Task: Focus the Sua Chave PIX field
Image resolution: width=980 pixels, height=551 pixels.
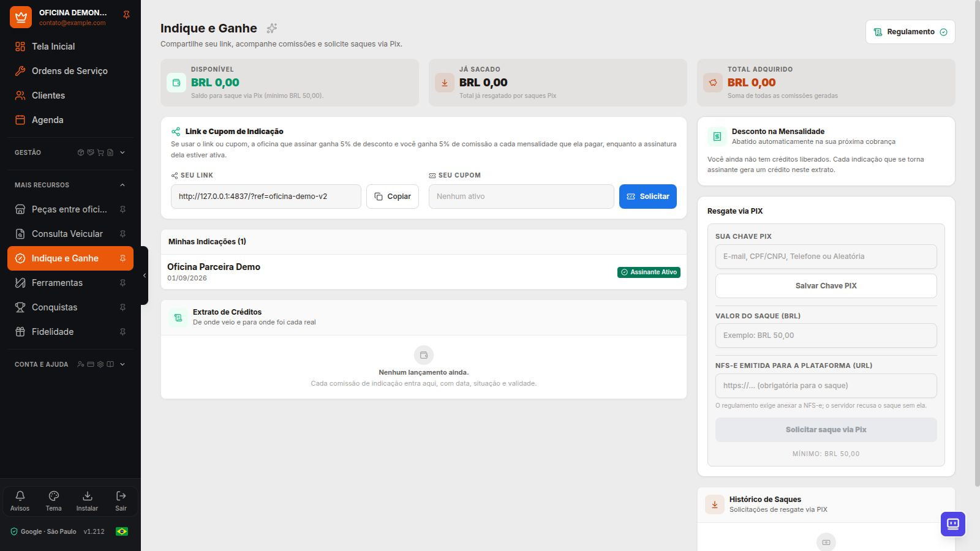Action: point(826,257)
